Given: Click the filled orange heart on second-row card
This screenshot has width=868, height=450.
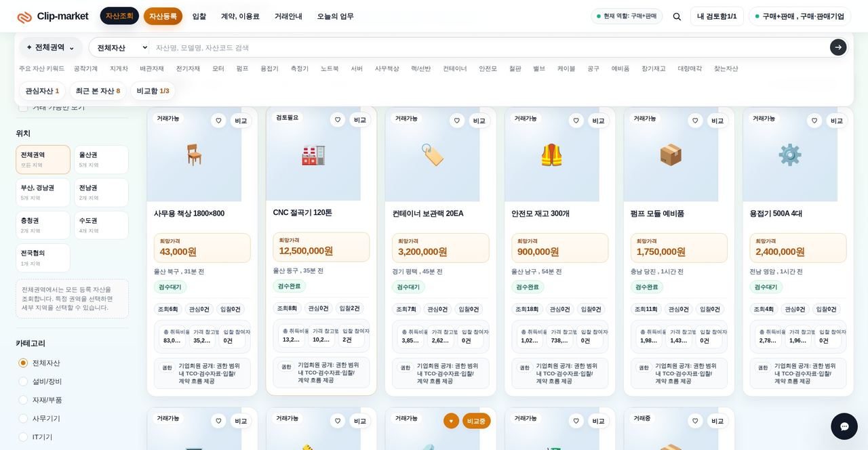Looking at the screenshot, I should tap(452, 421).
